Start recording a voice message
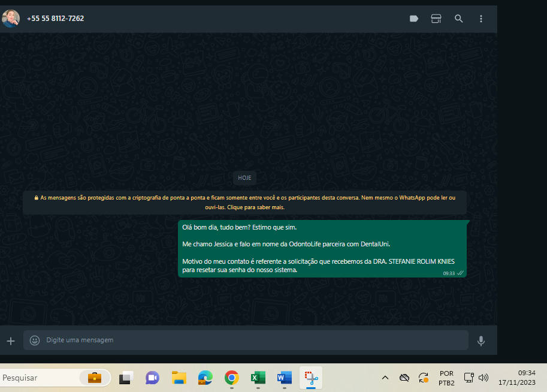Image resolution: width=547 pixels, height=392 pixels. click(481, 340)
